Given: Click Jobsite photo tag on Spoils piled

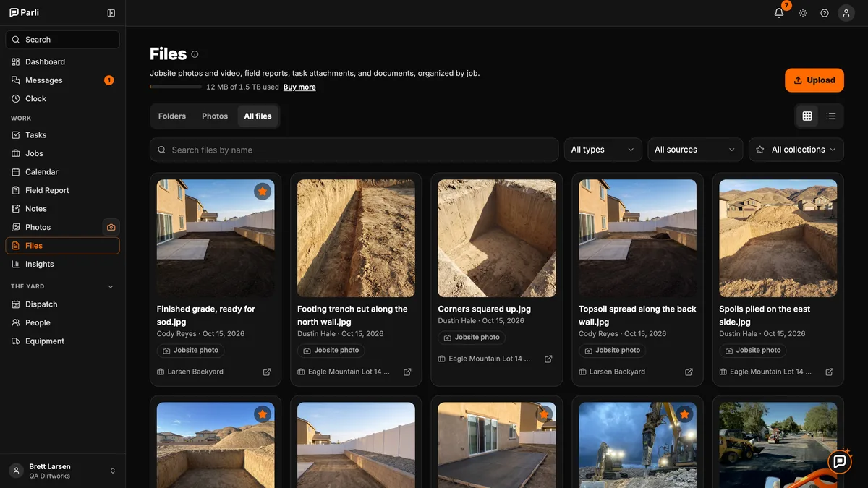Looking at the screenshot, I should pyautogui.click(x=753, y=350).
